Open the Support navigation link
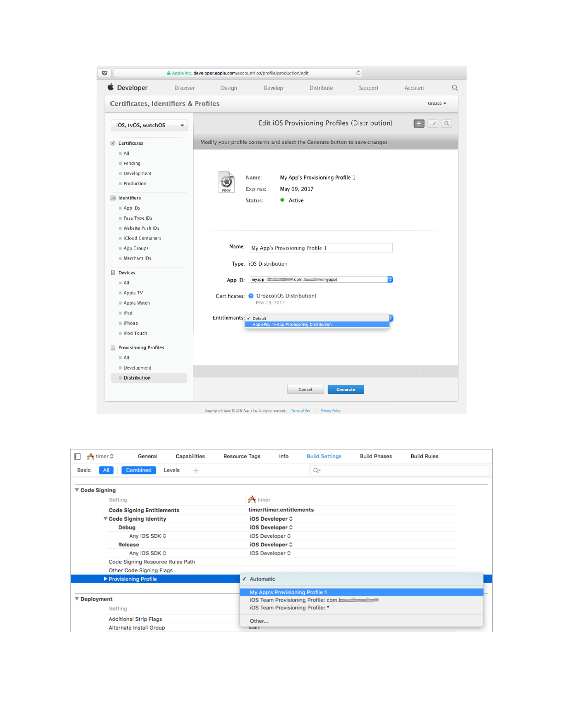Screen dimensions: 563x728 pyautogui.click(x=368, y=88)
